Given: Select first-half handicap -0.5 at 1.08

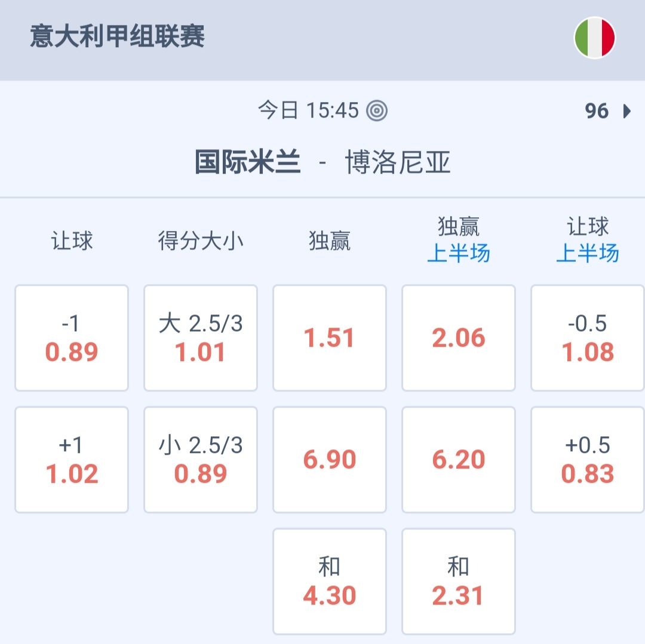Looking at the screenshot, I should tap(588, 338).
